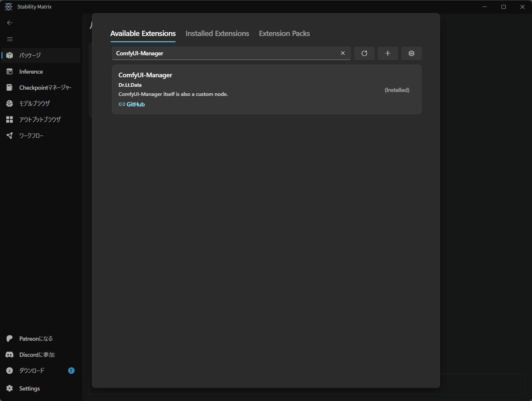532x401 pixels.
Task: Refresh the extensions list
Action: coord(364,53)
